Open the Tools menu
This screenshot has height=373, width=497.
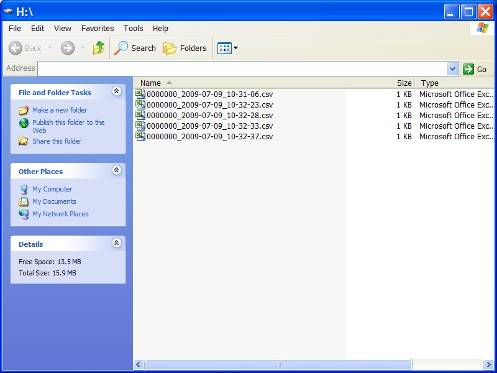pyautogui.click(x=133, y=28)
